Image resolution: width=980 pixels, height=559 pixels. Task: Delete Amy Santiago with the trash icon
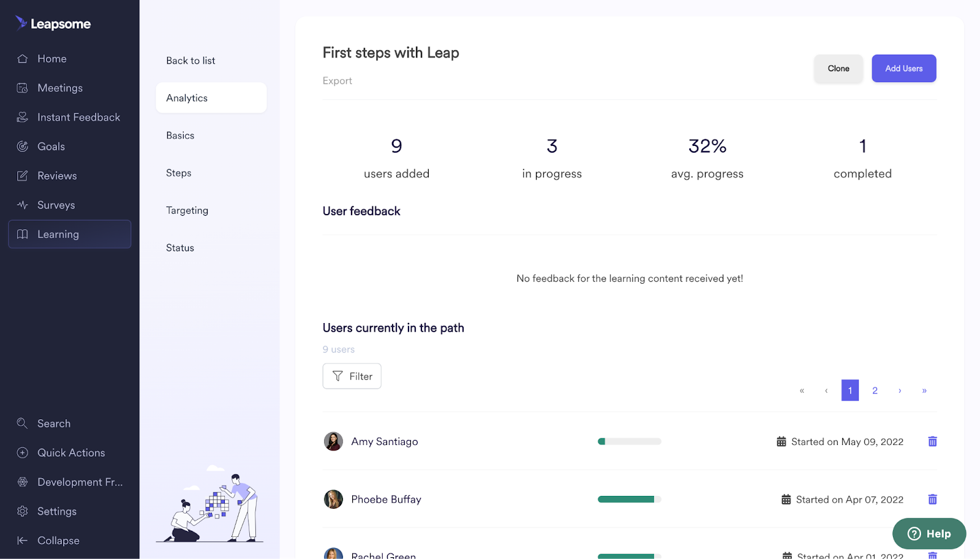[x=932, y=441]
